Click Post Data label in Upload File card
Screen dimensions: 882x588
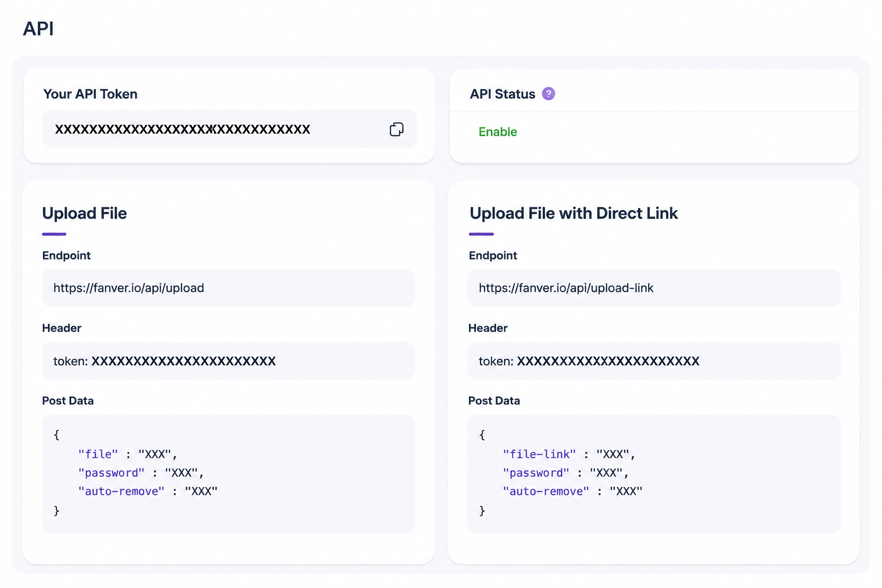tap(68, 401)
